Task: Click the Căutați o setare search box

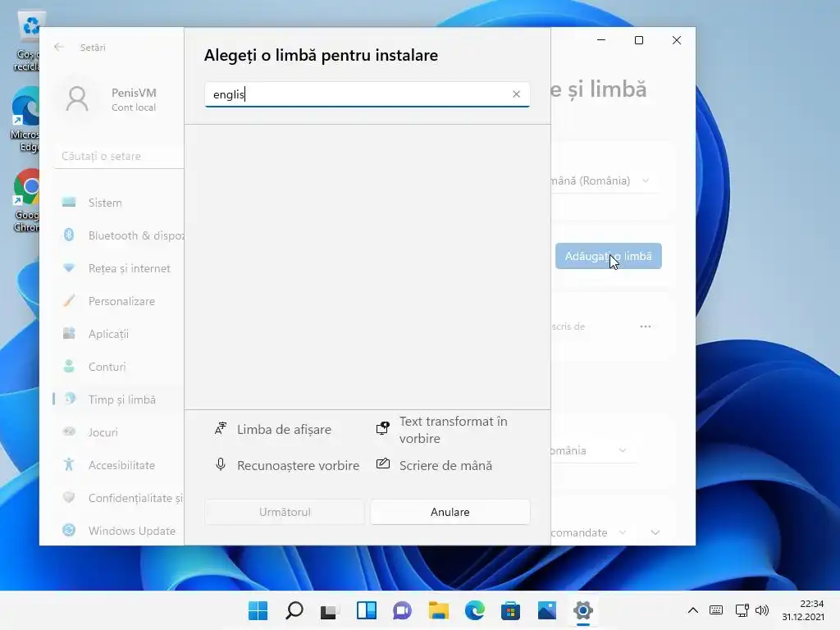Action: (119, 156)
